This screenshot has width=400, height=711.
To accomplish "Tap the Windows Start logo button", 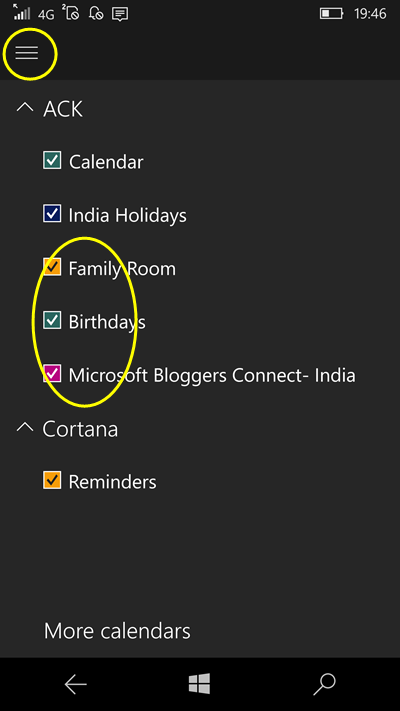I will tap(200, 683).
